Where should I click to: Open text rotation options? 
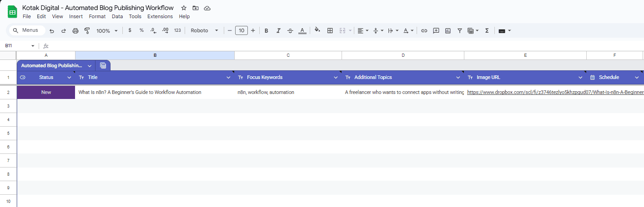pos(408,30)
